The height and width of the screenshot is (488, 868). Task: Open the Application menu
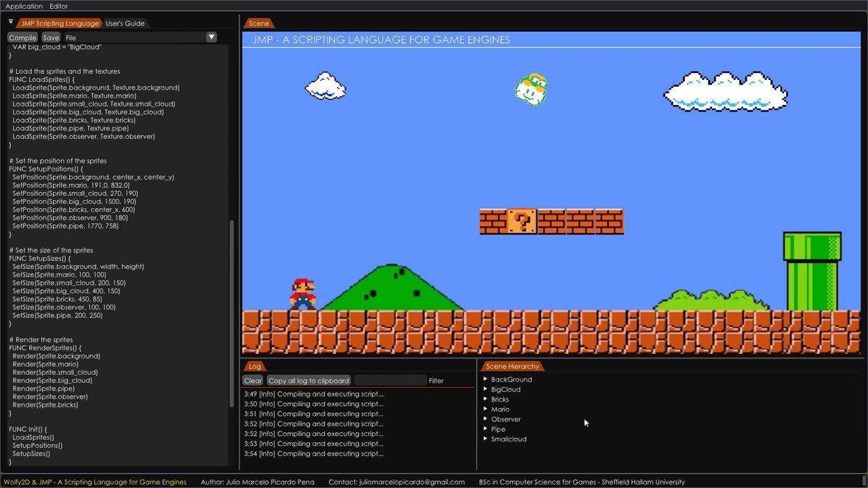(x=24, y=6)
